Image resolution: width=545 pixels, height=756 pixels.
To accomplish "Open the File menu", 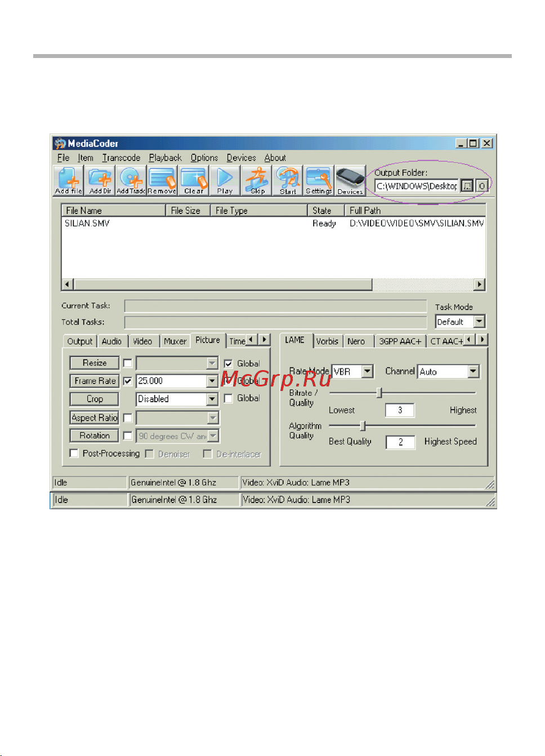I will click(x=63, y=158).
